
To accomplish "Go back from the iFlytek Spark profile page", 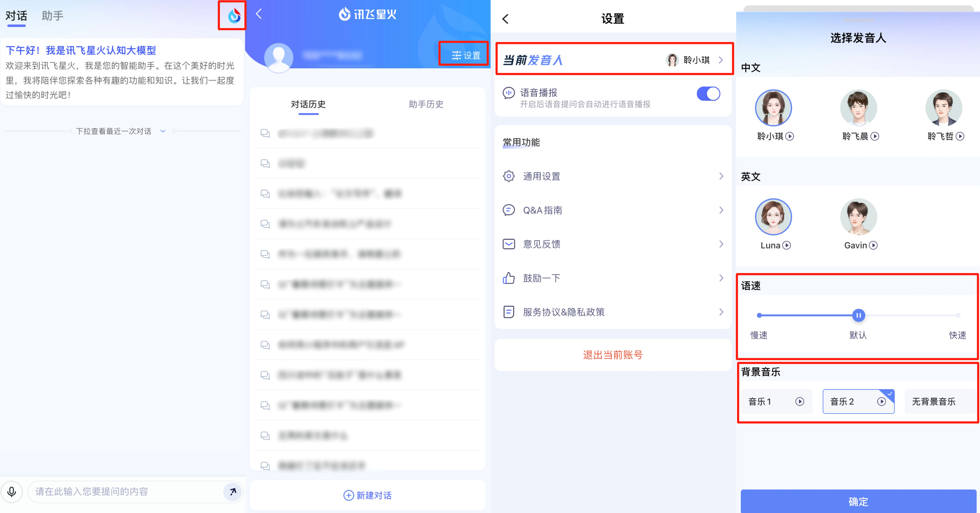I will 259,14.
